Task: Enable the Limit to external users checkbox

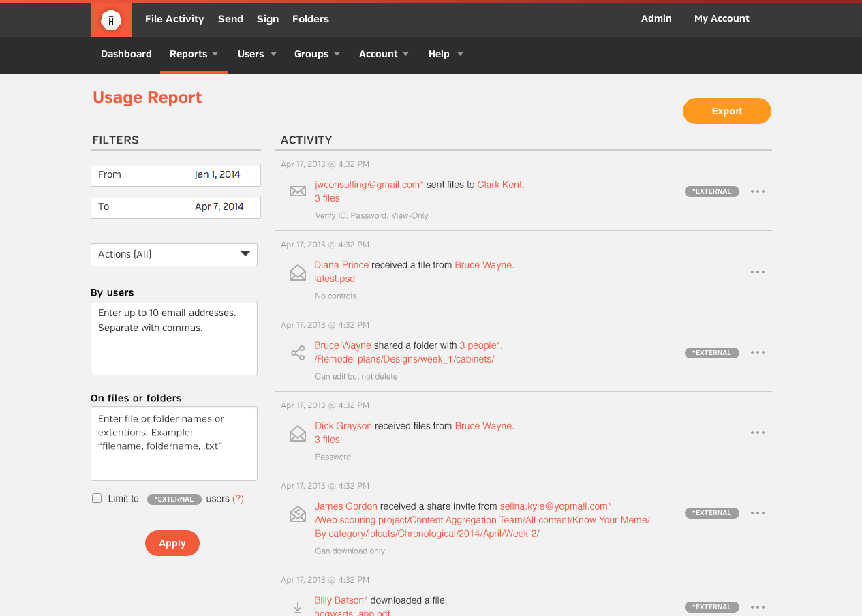Action: click(x=97, y=498)
